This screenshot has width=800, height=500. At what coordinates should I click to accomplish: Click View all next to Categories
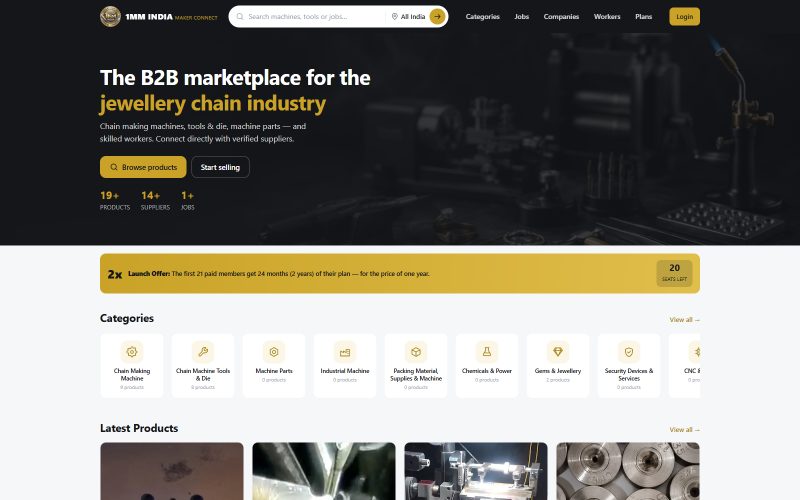pos(685,319)
